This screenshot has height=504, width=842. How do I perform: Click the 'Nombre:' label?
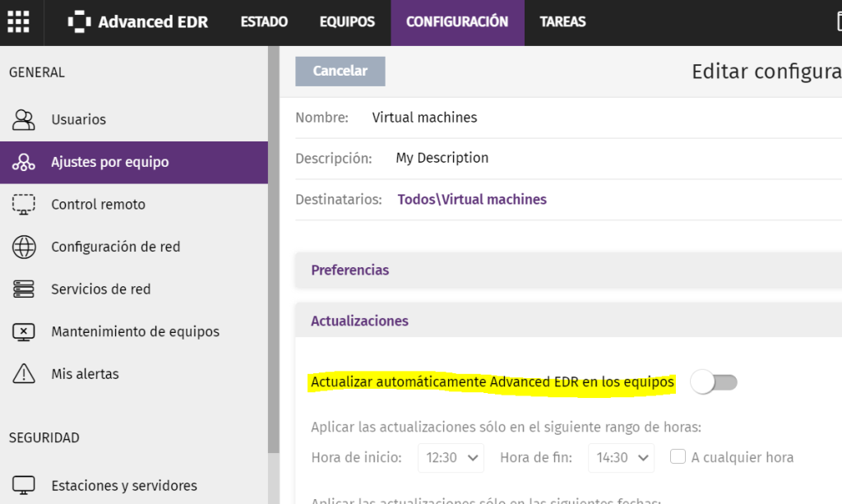(x=322, y=118)
